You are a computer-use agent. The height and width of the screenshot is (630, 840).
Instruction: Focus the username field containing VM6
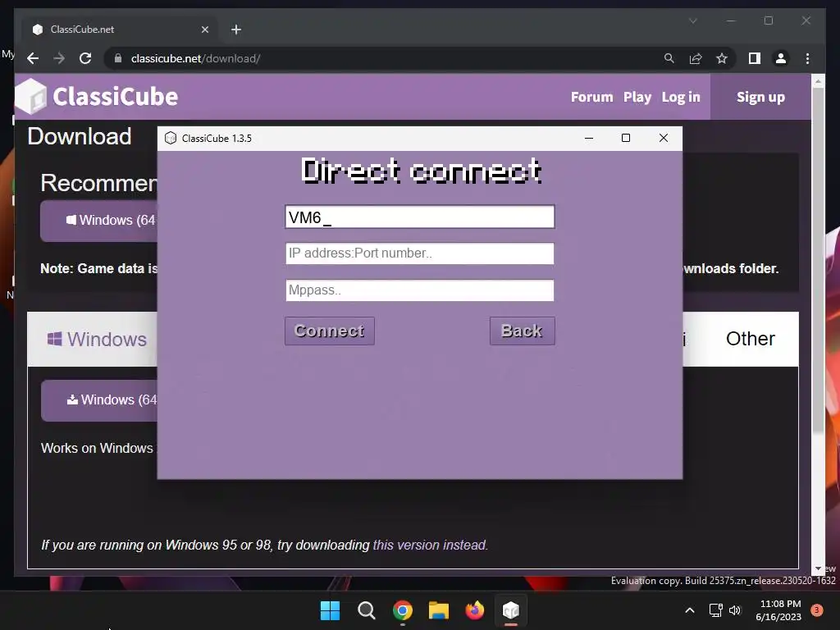[420, 217]
